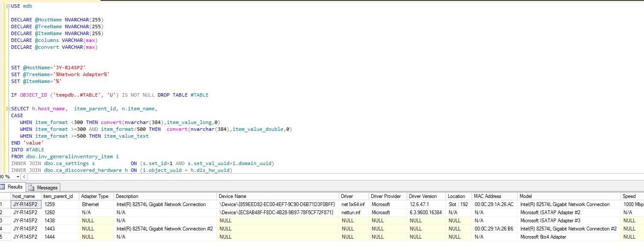Open the editor zoom percentage dropdown
This screenshot has width=644, height=251.
tap(18, 177)
